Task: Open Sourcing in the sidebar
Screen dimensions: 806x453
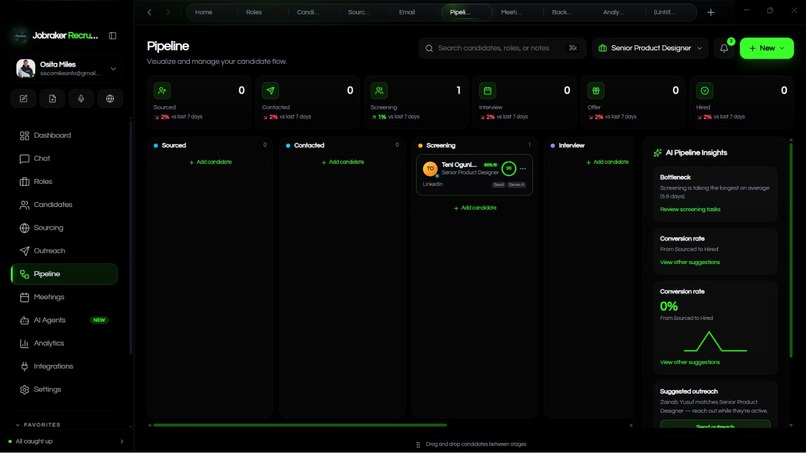Action: point(64,228)
